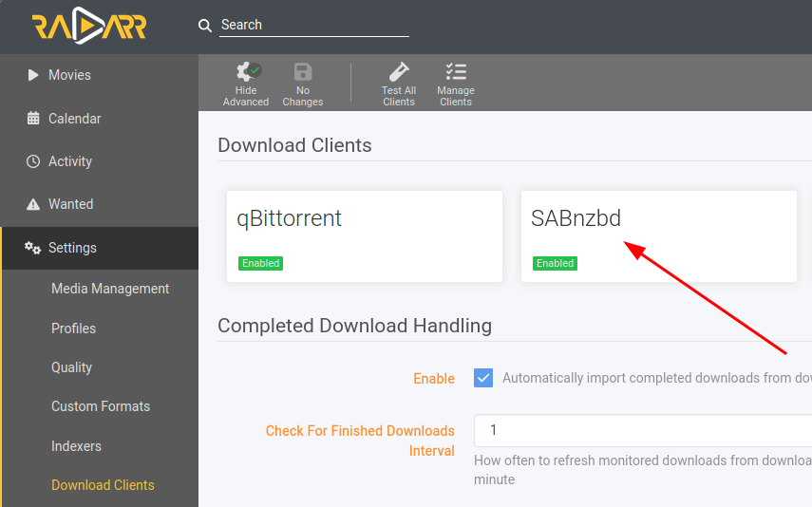Image resolution: width=812 pixels, height=507 pixels.
Task: Click the Wanted warning triangle icon
Action: click(x=33, y=204)
